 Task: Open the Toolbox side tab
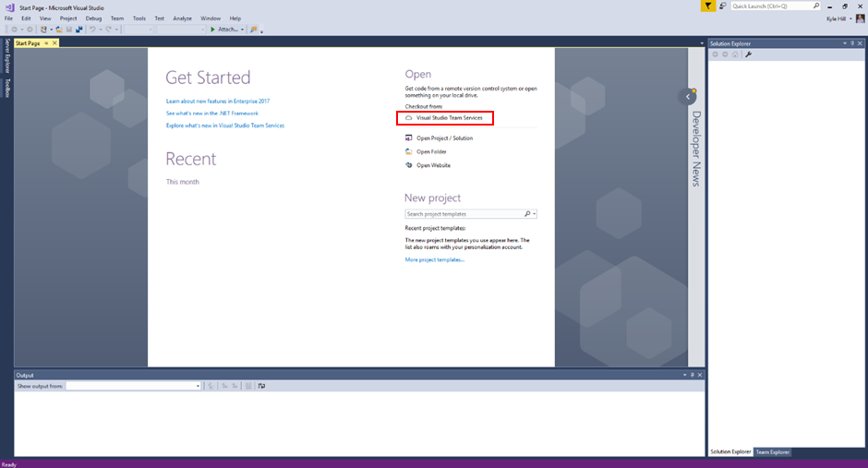7,88
